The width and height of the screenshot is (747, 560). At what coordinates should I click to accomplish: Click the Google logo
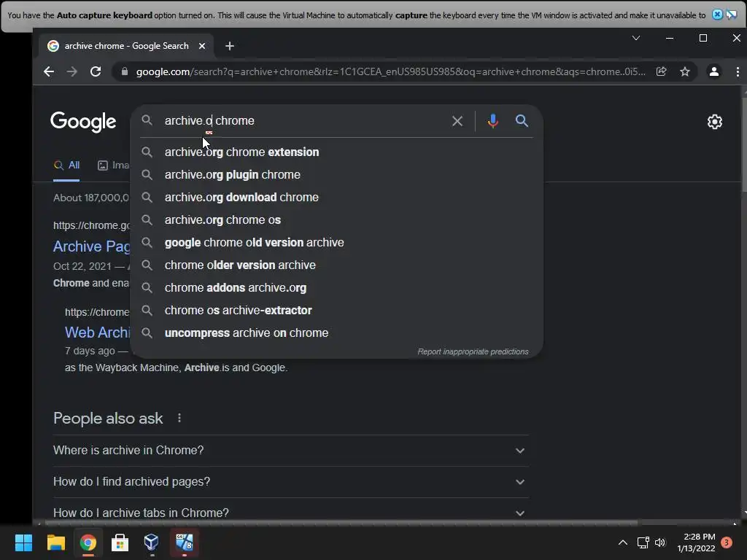[x=83, y=122]
